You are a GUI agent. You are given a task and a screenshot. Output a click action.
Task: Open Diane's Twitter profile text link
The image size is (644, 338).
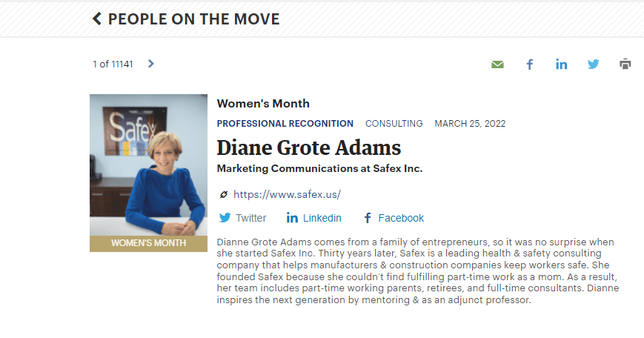tap(250, 218)
